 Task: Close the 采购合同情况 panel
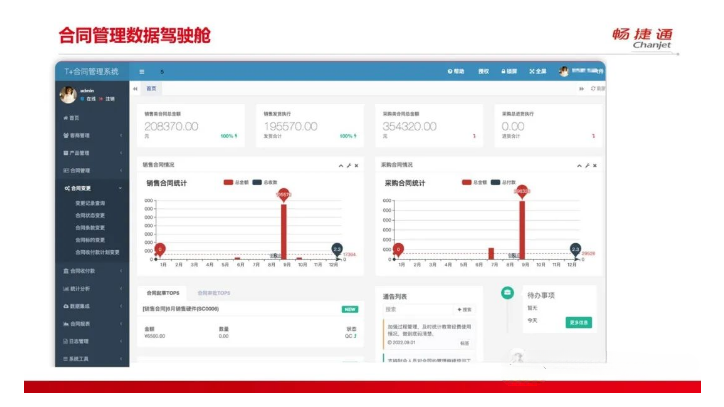(595, 165)
